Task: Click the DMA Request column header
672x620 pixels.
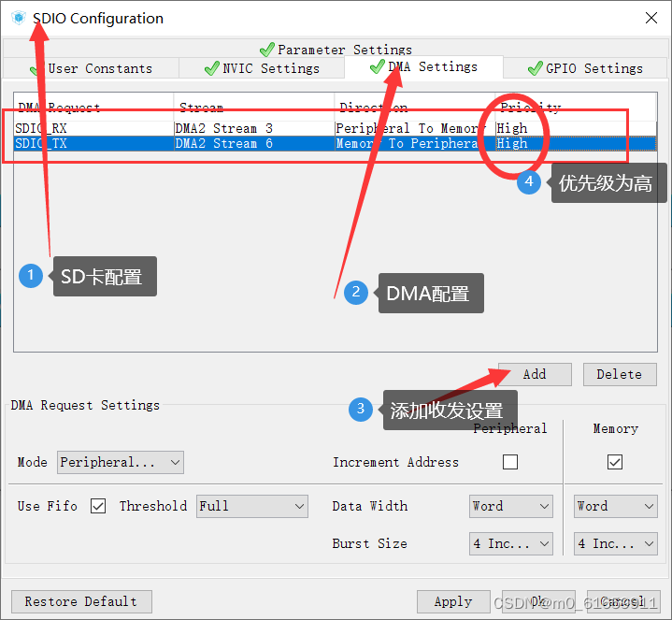Action: tap(93, 107)
